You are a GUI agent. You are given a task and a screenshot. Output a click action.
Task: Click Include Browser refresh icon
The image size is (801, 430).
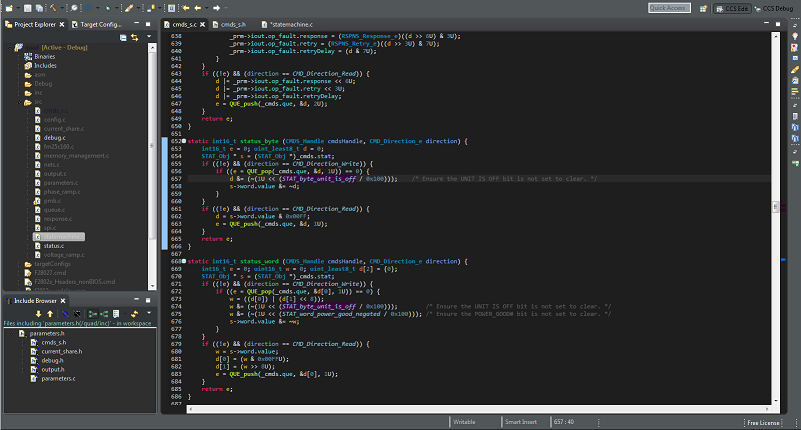coord(134,314)
